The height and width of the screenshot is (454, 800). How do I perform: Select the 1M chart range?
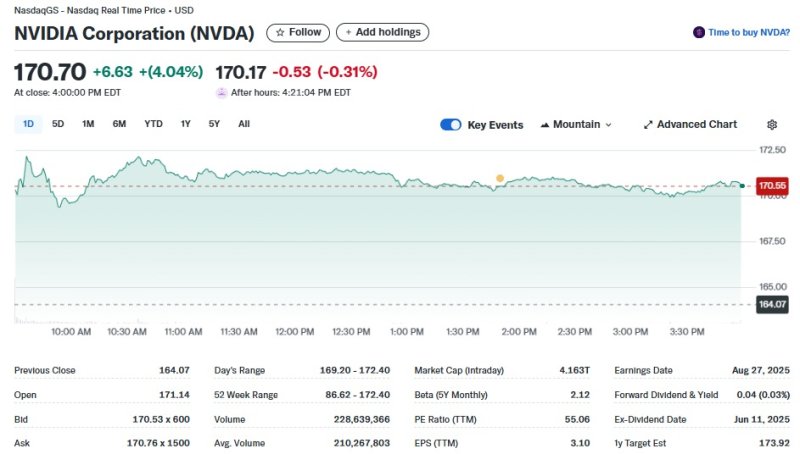[x=88, y=124]
